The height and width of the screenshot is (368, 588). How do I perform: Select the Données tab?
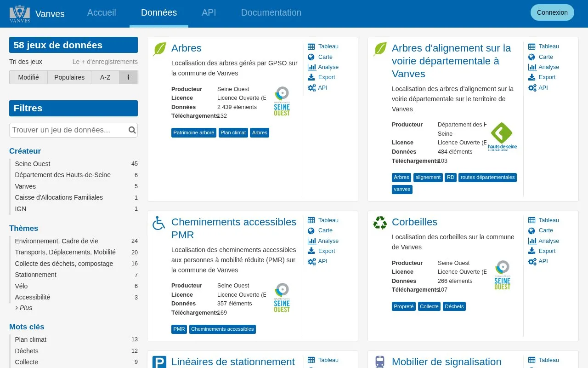[x=159, y=13]
